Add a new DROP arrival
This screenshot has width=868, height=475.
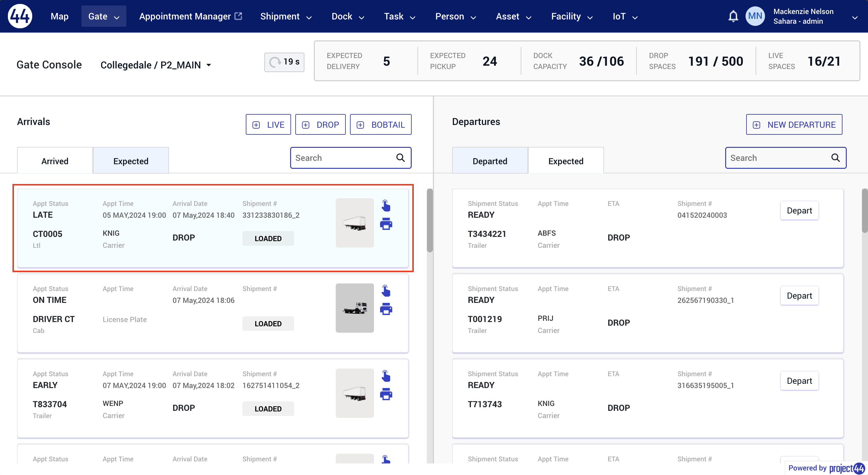(x=320, y=124)
